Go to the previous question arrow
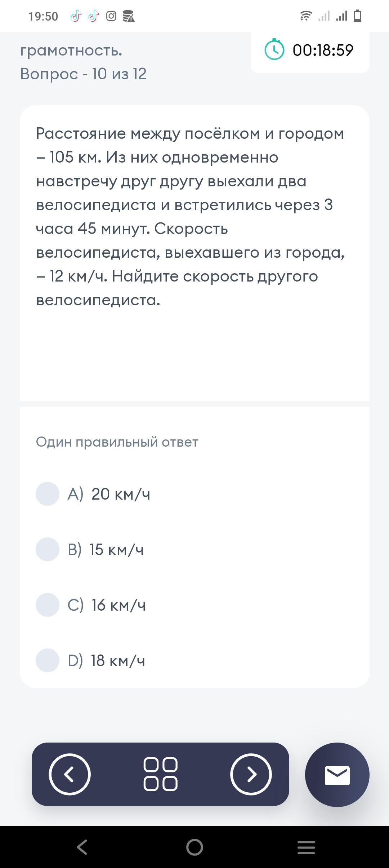 click(x=70, y=774)
